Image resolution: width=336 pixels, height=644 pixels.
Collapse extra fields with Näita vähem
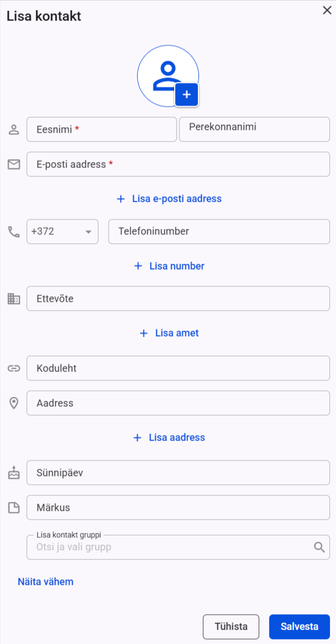pyautogui.click(x=46, y=582)
